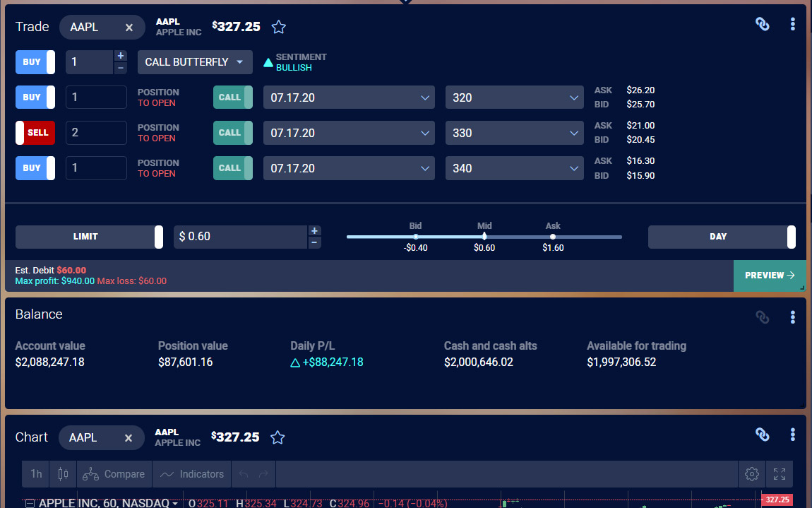Click the $0.60 limit price field

(240, 237)
